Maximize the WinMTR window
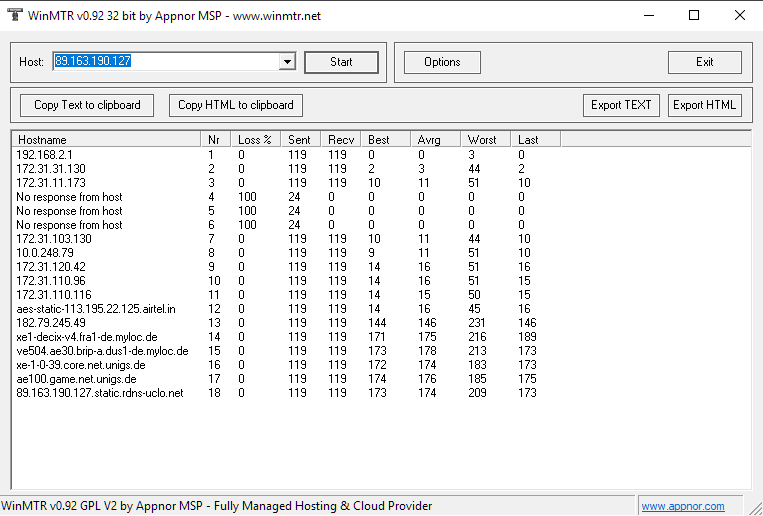The height and width of the screenshot is (516, 763). 694,16
